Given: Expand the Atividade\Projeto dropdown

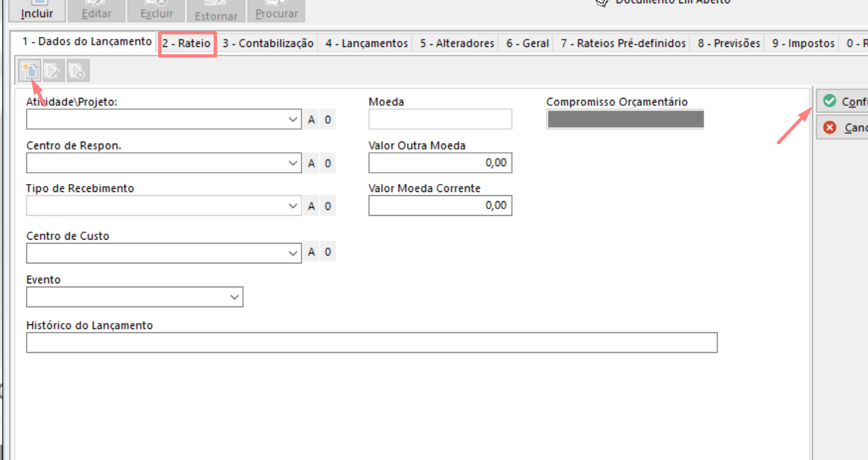Looking at the screenshot, I should coord(294,120).
